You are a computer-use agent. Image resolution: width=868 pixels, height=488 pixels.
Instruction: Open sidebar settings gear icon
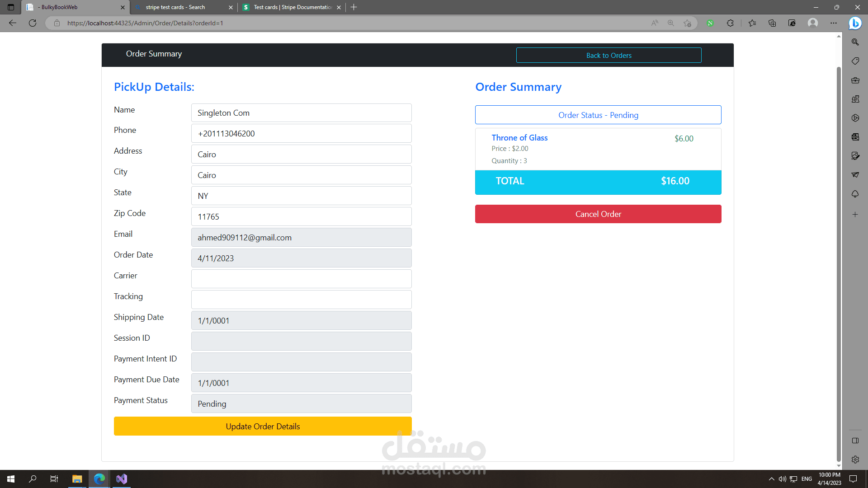pyautogui.click(x=855, y=460)
